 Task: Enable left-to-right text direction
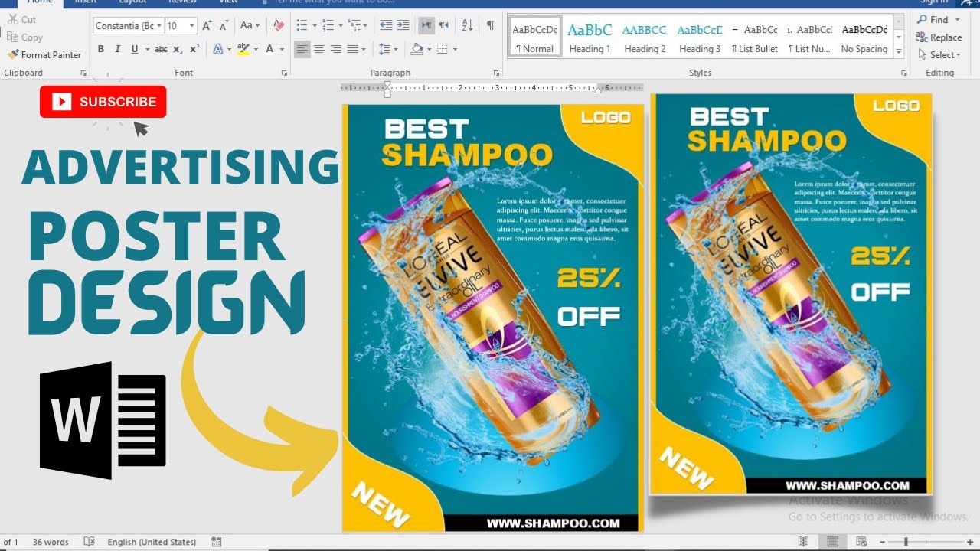427,25
